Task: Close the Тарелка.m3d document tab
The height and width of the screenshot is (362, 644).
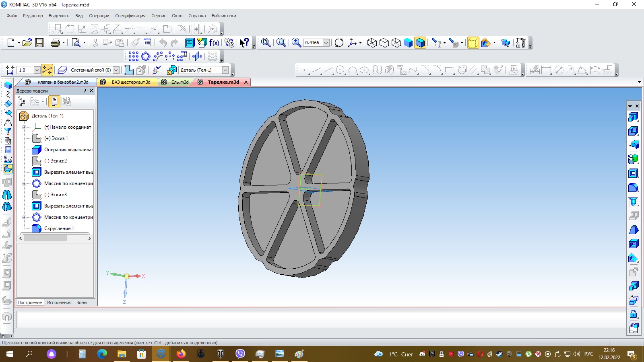Action: point(246,82)
